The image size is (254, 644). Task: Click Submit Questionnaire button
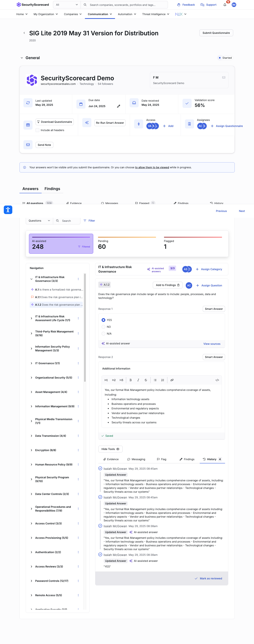click(216, 33)
